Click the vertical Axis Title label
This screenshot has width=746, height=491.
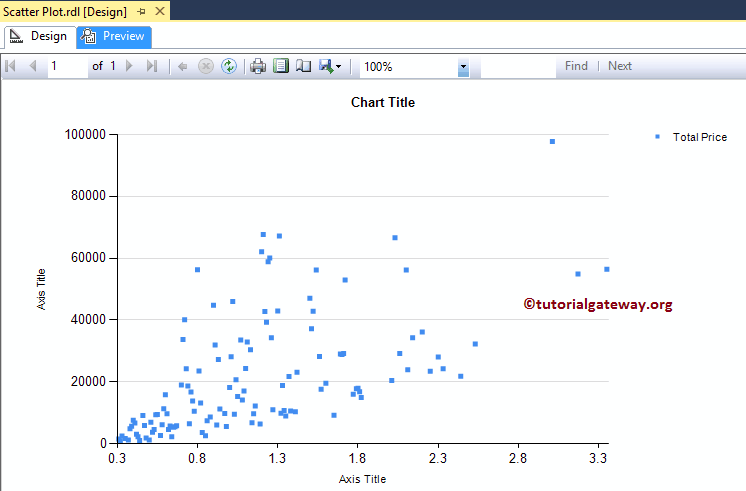pyautogui.click(x=41, y=289)
